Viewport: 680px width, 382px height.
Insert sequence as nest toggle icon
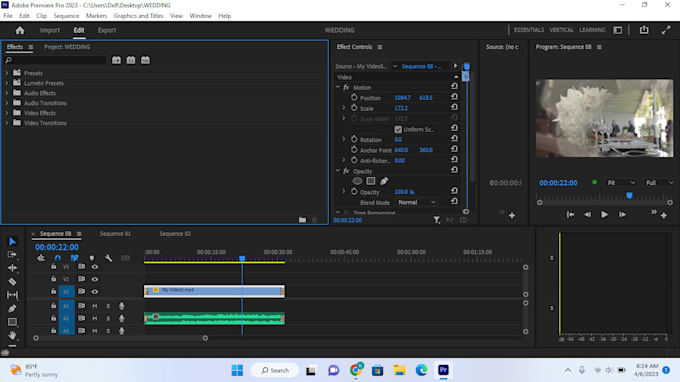[x=41, y=258]
